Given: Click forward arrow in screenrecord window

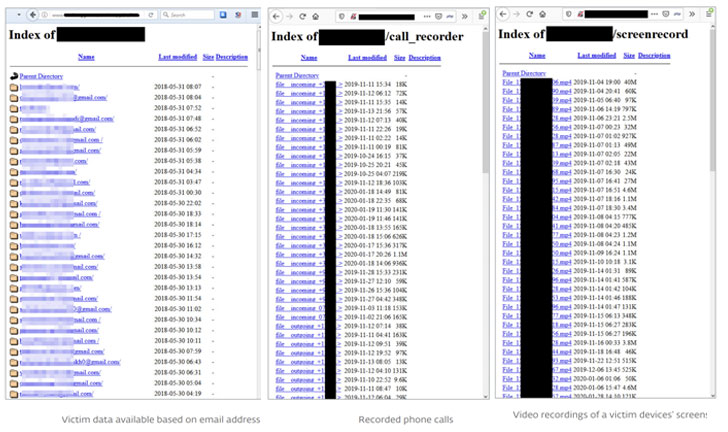Looking at the screenshot, I should point(516,14).
